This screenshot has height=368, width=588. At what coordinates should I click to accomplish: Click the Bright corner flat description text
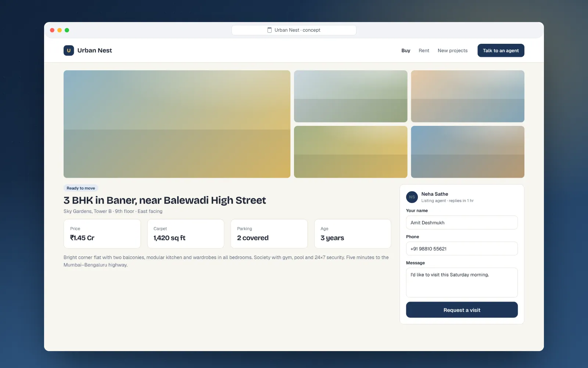click(226, 261)
